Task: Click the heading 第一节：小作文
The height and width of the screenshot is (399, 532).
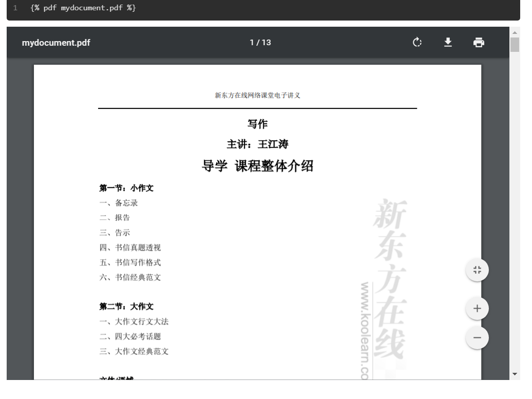Action: (126, 188)
